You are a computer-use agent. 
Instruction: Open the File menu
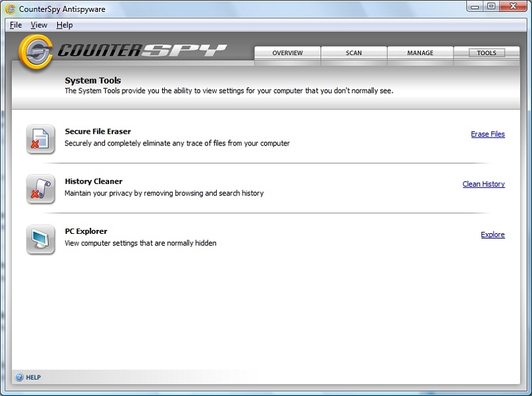(x=15, y=25)
